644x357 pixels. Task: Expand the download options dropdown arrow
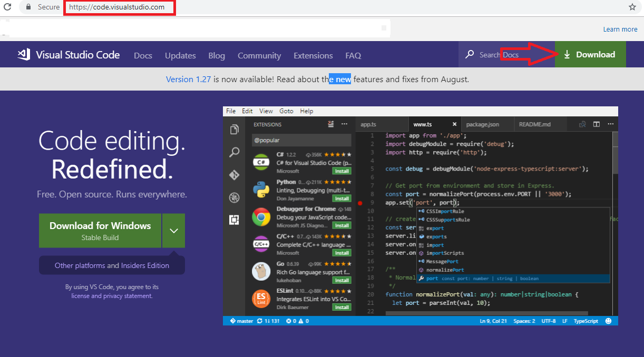tap(174, 231)
